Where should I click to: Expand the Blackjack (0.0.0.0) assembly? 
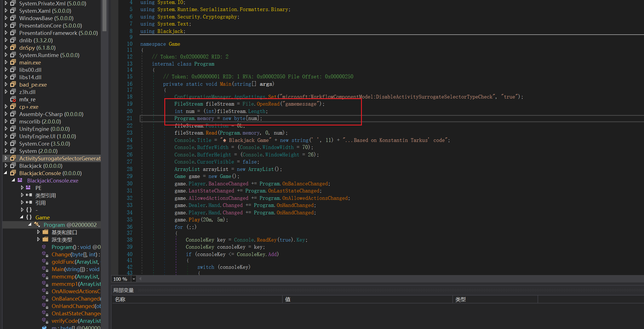click(6, 166)
